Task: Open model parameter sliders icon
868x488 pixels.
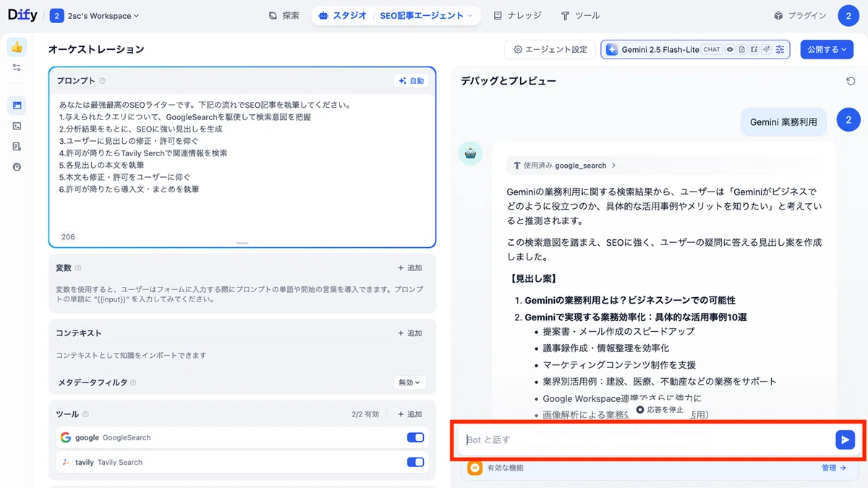Action: 780,49
